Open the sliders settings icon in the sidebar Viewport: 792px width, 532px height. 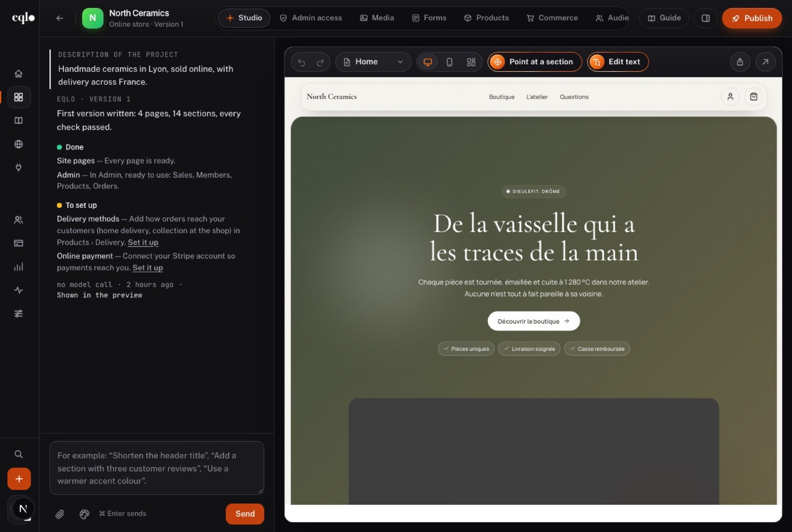pyautogui.click(x=18, y=313)
